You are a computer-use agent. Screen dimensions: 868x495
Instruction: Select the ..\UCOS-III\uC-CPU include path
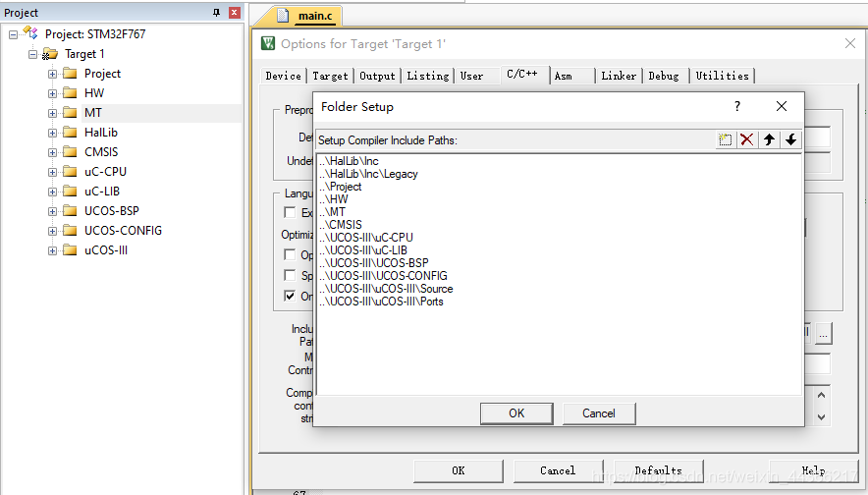pos(366,238)
